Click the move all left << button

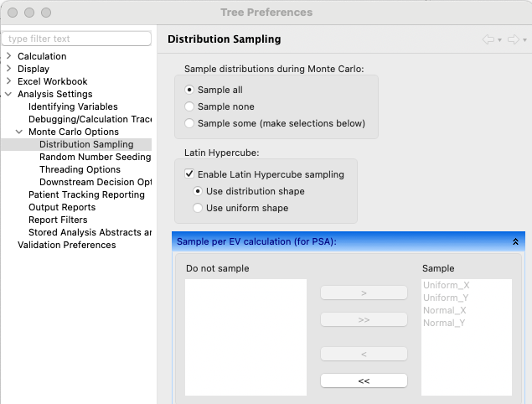[x=364, y=381]
